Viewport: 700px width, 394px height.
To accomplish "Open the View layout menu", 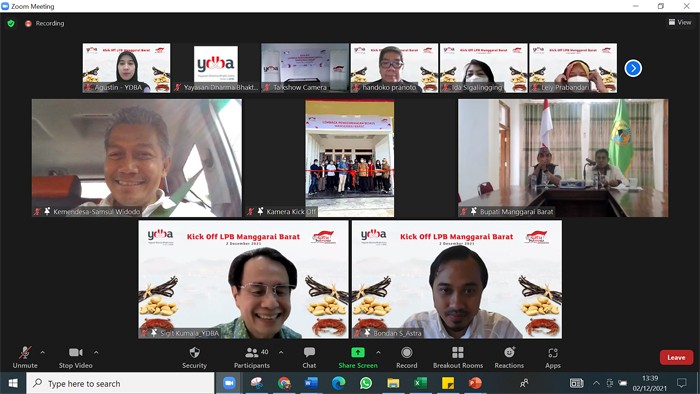I will coord(680,22).
